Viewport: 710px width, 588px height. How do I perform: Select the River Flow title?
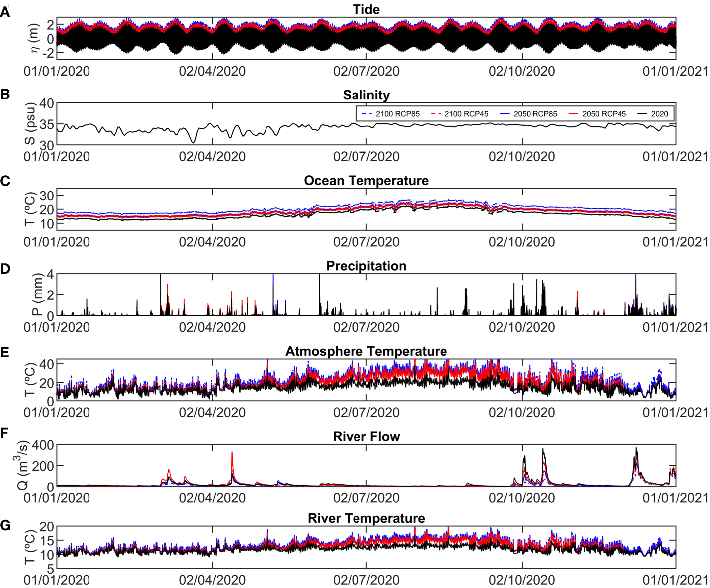[x=366, y=437]
